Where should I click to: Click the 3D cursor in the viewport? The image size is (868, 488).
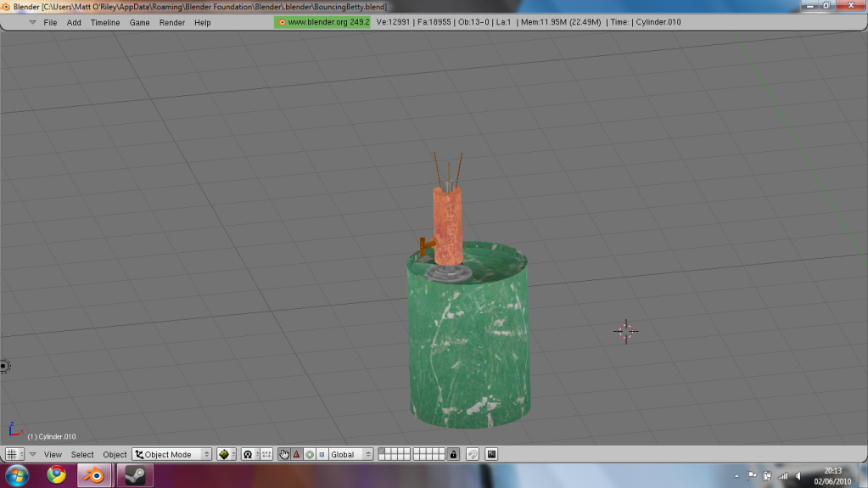(626, 331)
